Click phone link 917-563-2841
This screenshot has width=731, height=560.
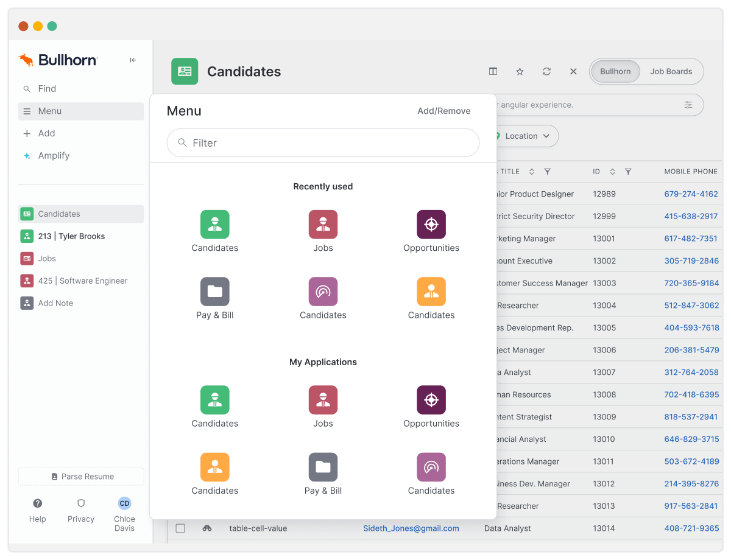click(691, 506)
